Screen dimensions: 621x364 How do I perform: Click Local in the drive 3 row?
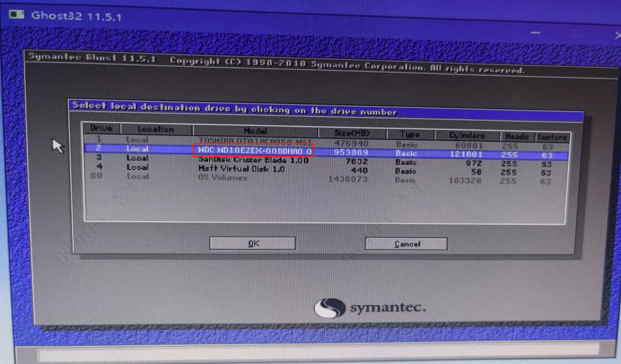(x=137, y=158)
